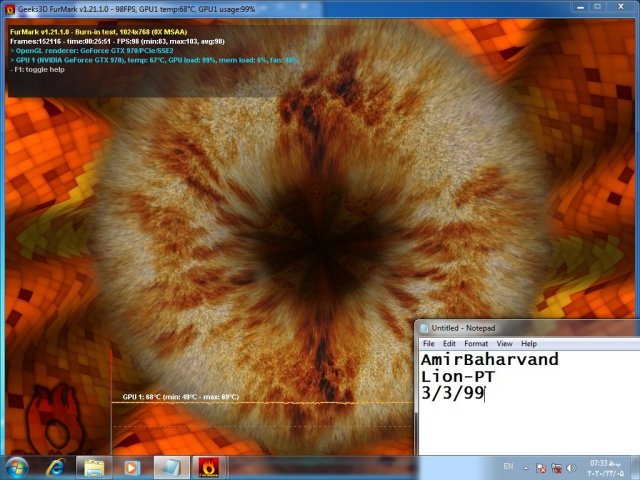The width and height of the screenshot is (640, 480).
Task: Click the Notepad document icon in its title bar
Action: pos(424,328)
